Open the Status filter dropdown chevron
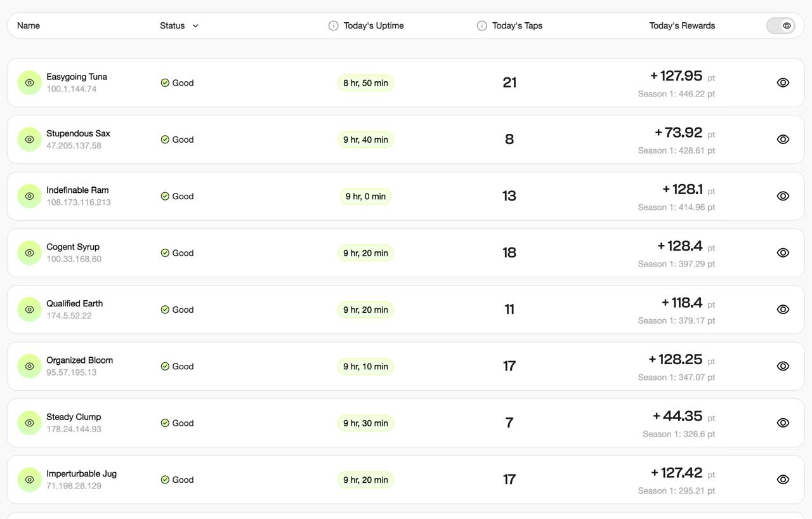 (x=195, y=26)
